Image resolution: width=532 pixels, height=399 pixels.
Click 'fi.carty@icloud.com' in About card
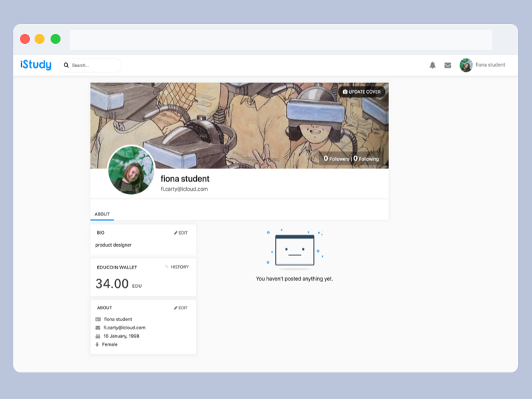tap(124, 328)
